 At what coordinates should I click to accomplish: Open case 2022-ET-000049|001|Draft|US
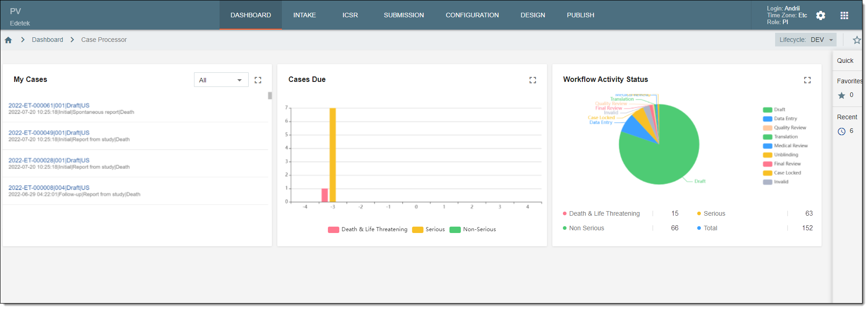[49, 133]
